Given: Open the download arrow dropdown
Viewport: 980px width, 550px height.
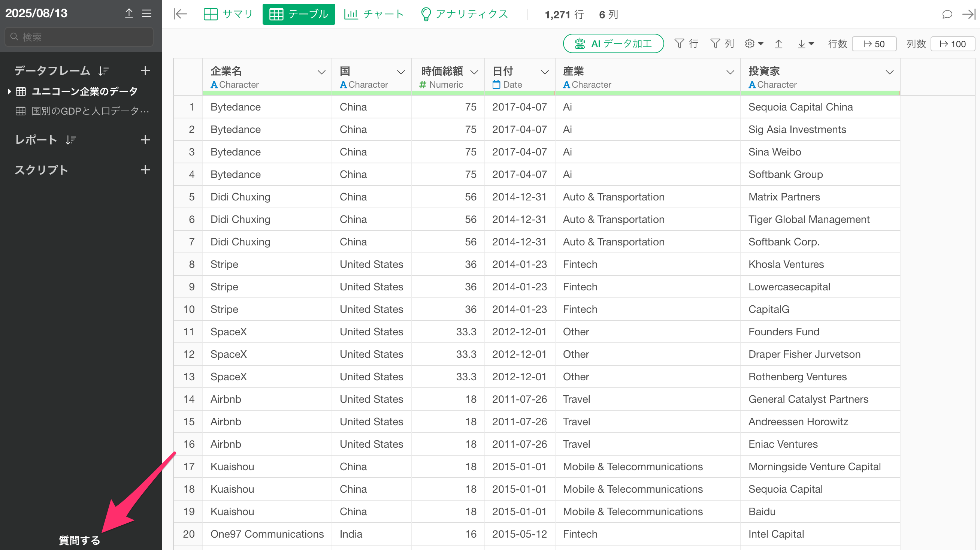Looking at the screenshot, I should (805, 44).
